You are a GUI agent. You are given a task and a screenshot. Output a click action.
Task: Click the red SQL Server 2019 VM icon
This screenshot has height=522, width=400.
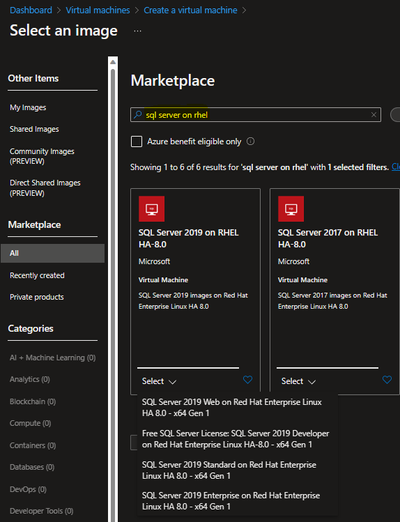pos(152,209)
